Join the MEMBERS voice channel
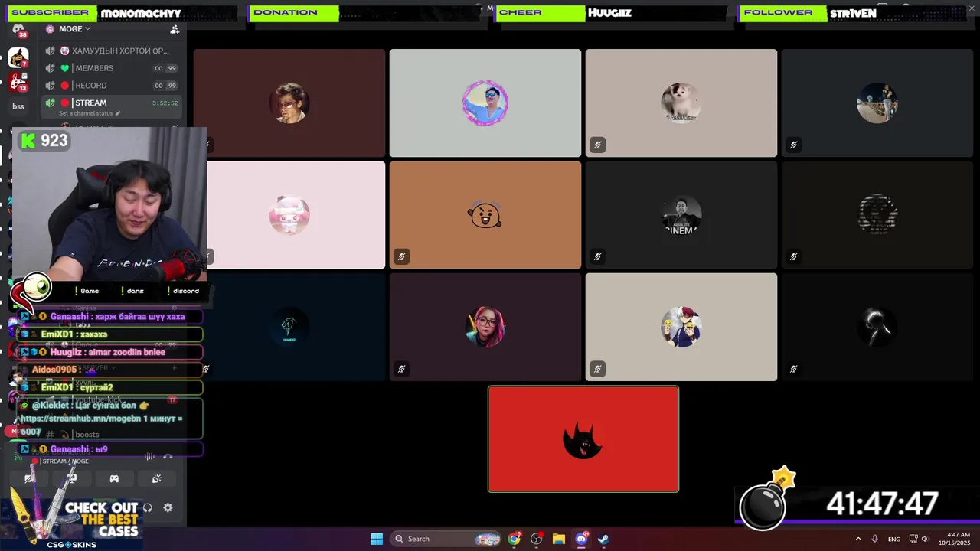The image size is (980, 551). (111, 68)
